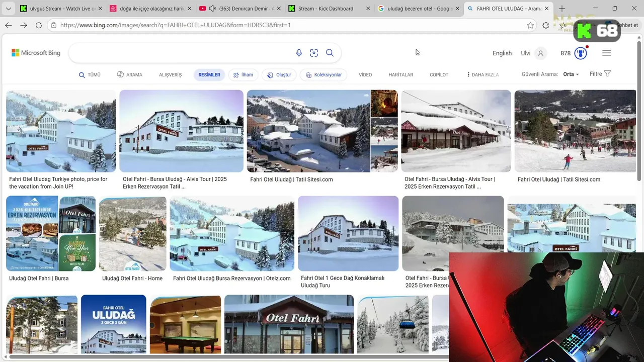Open Güvenli Arama Orta dropdown

pos(571,74)
